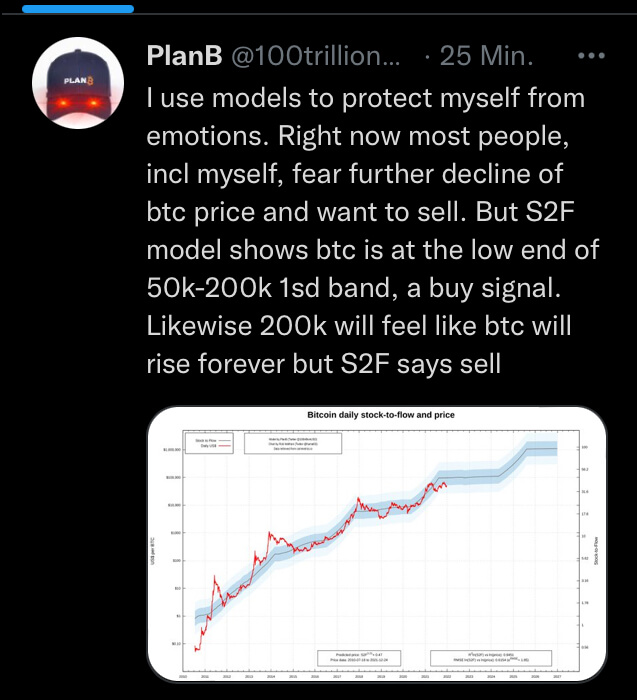637x700 pixels.
Task: Open the PlanB display name link
Action: coord(184,56)
